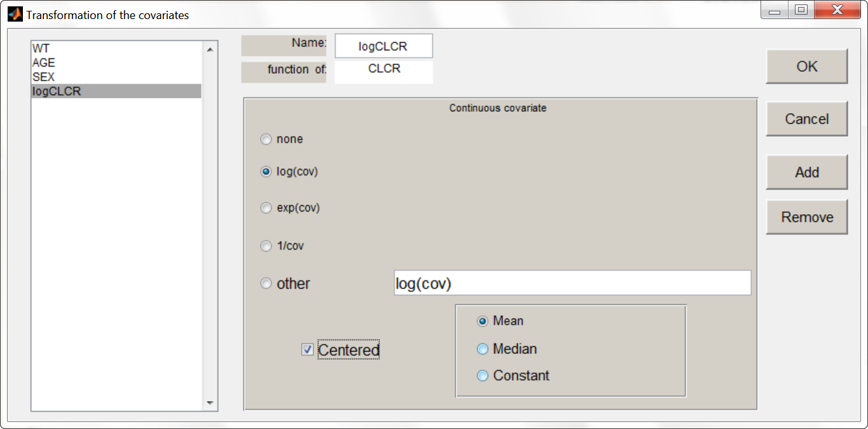The height and width of the screenshot is (429, 868).
Task: Choose the exp(cov) transformation
Action: (266, 208)
